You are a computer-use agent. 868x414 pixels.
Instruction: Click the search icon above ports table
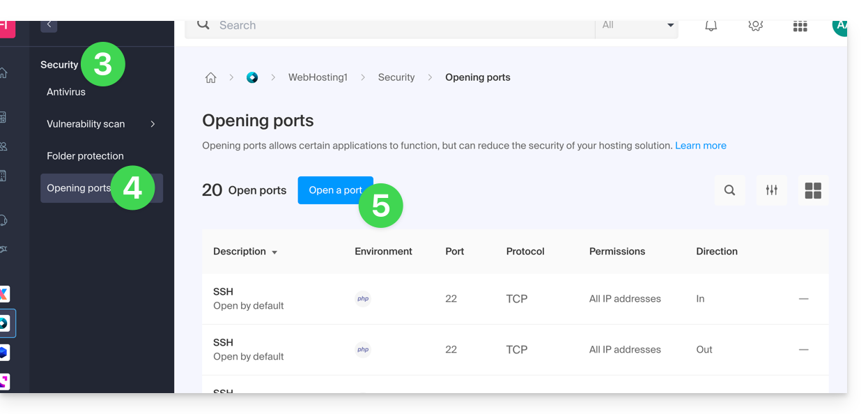point(729,190)
